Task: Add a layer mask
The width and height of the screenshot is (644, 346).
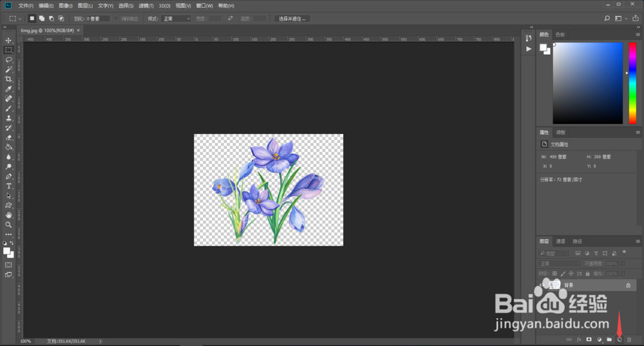Action: pos(589,340)
